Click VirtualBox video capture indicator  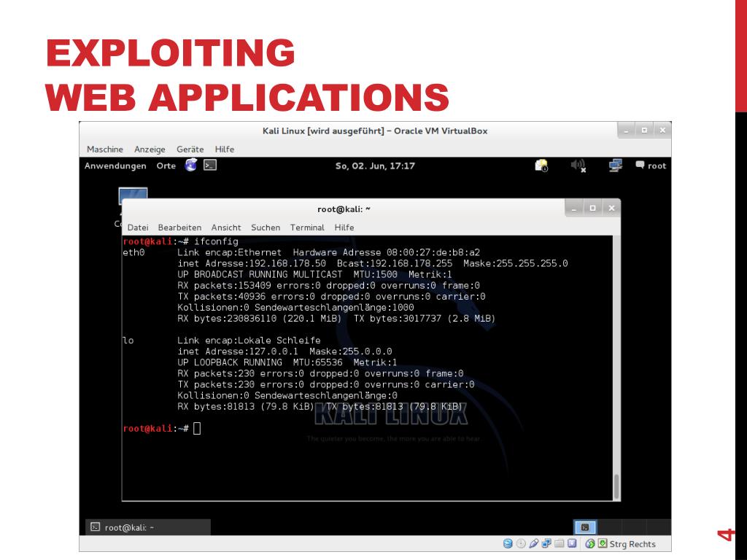point(572,543)
